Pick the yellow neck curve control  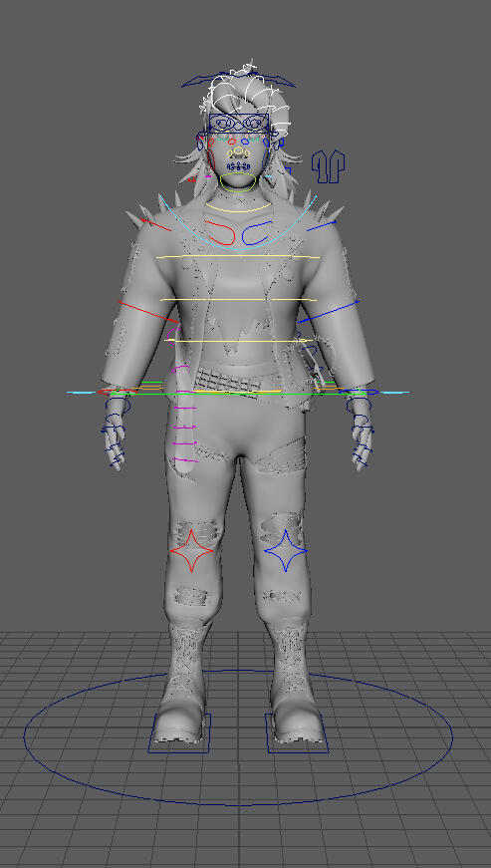[239, 207]
